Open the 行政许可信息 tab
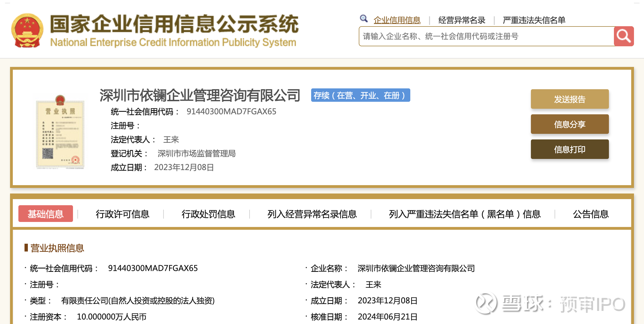This screenshot has height=324, width=644. (123, 214)
